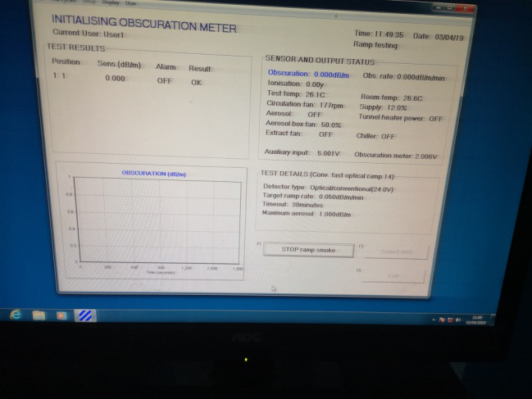Screen dimensions: 532x399
Task: Open the Setup menu in the menu bar
Action: pyautogui.click(x=90, y=3)
